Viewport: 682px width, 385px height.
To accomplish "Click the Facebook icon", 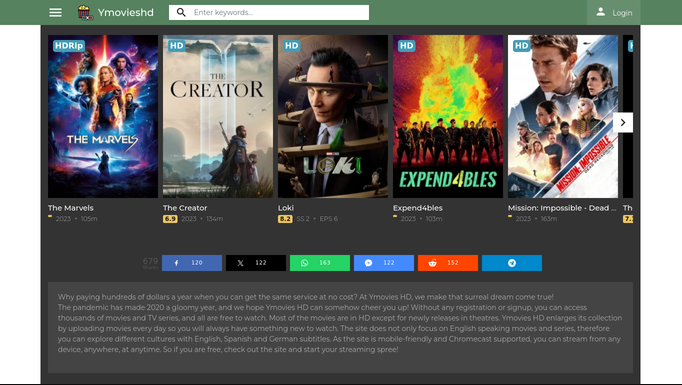I will [x=176, y=263].
